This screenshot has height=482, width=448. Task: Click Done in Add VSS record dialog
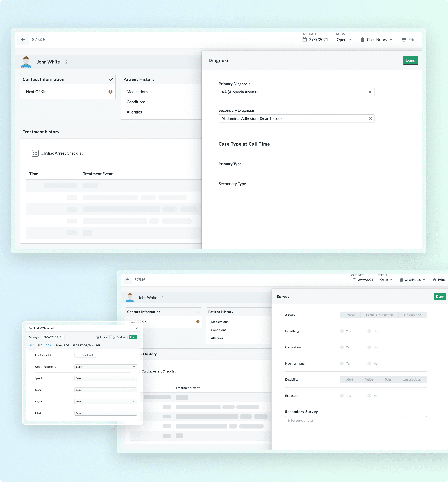coord(133,337)
